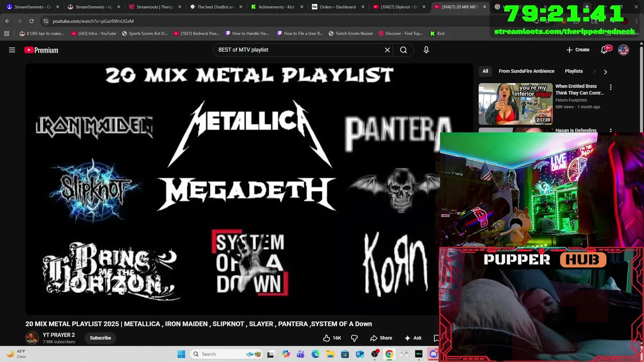Image resolution: width=644 pixels, height=362 pixels.
Task: Open the Felon's Footprints channel
Action: (571, 100)
